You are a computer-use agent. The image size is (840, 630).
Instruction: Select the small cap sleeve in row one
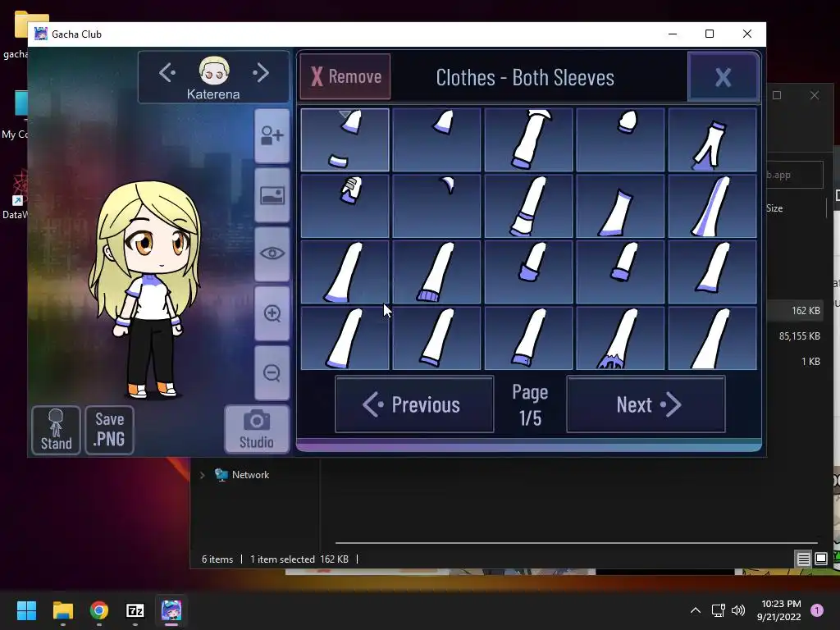coord(436,139)
